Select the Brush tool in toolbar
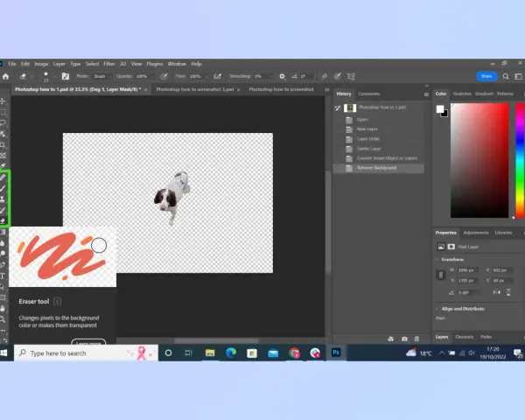 pyautogui.click(x=3, y=188)
